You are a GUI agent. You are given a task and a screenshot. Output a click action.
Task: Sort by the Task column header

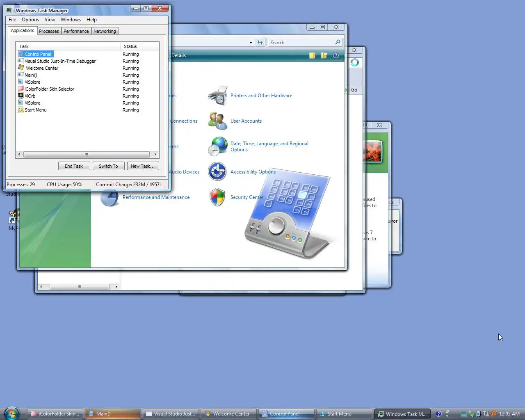pyautogui.click(x=68, y=46)
